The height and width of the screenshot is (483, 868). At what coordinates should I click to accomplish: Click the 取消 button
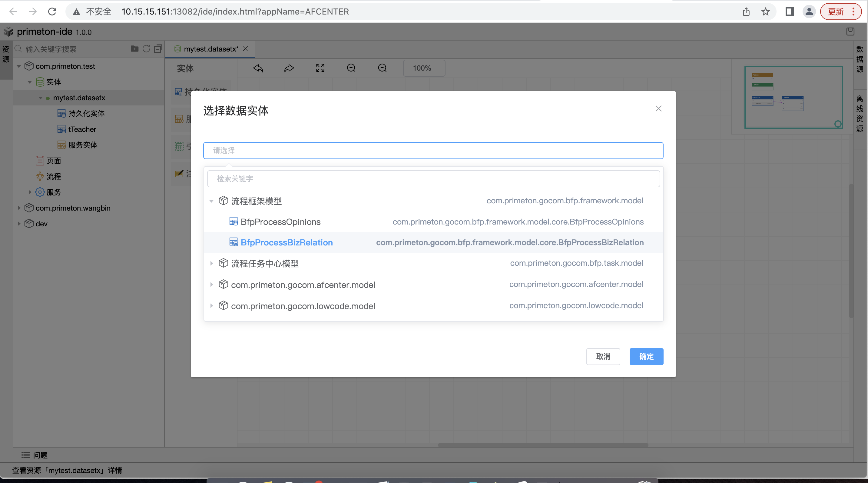coord(603,356)
